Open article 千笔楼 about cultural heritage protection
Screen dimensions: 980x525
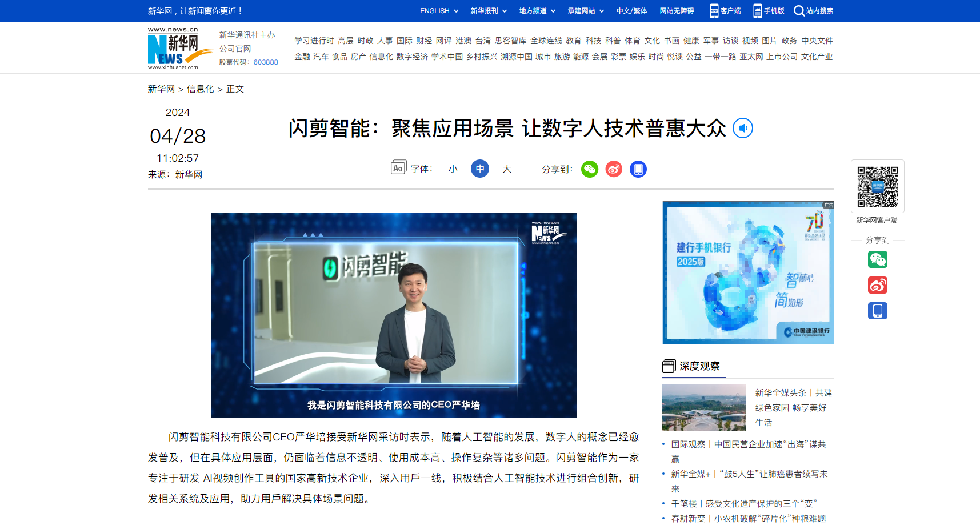[x=744, y=503]
